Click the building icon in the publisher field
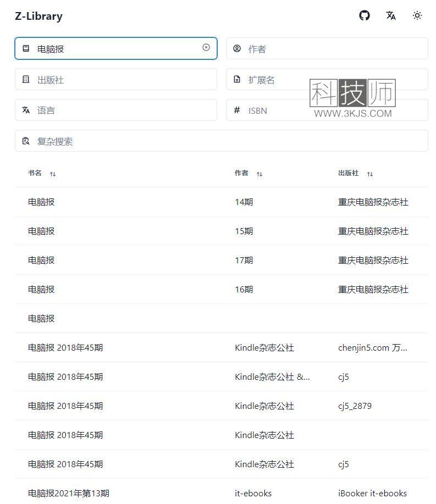This screenshot has width=436, height=504. point(26,79)
